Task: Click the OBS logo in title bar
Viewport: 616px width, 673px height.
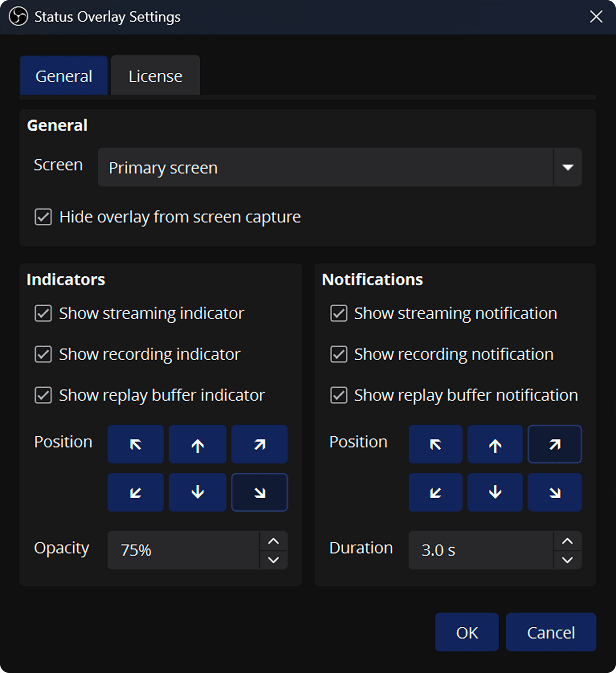Action: coord(18,17)
